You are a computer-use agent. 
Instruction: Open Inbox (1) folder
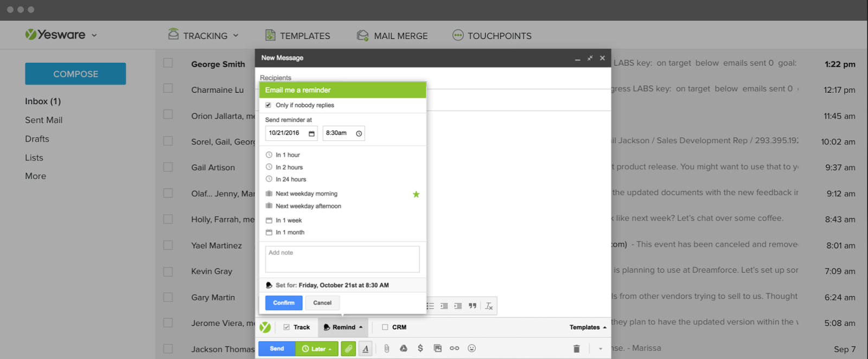[43, 101]
